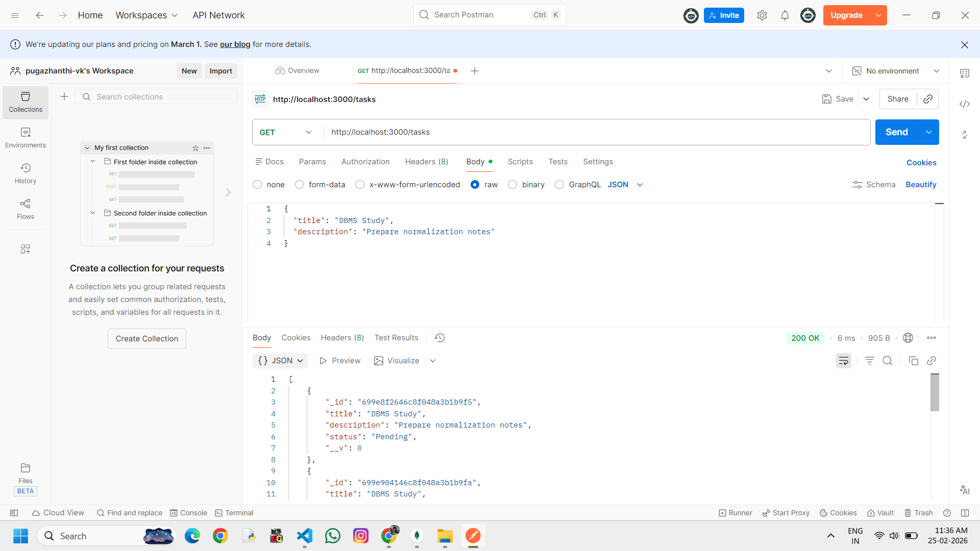Search the response body with the magnifier icon

point(888,361)
